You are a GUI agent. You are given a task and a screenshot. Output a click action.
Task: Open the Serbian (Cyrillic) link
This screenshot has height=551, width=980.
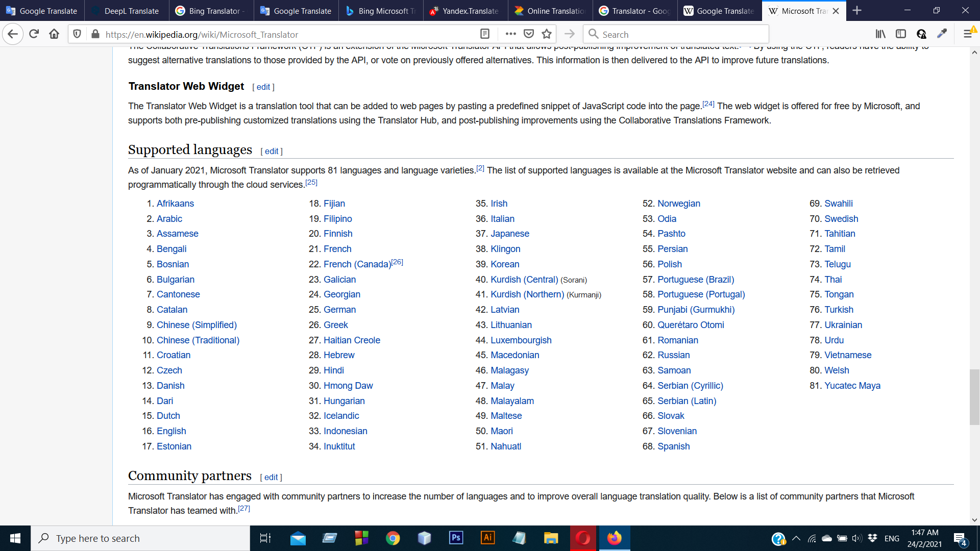tap(690, 386)
